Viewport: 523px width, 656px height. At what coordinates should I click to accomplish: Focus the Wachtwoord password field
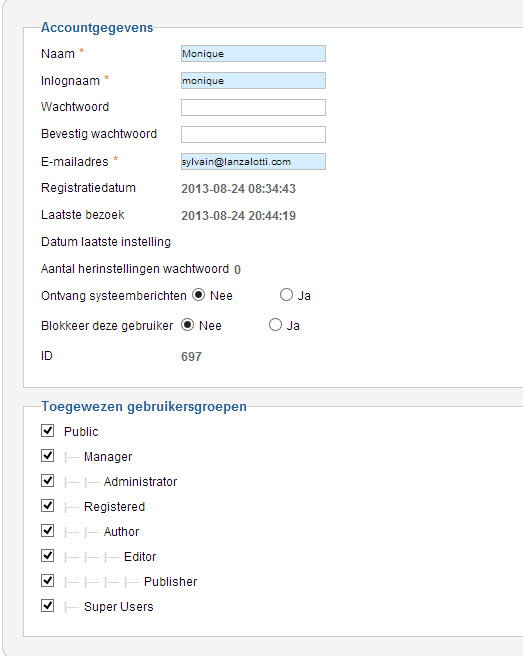[253, 108]
